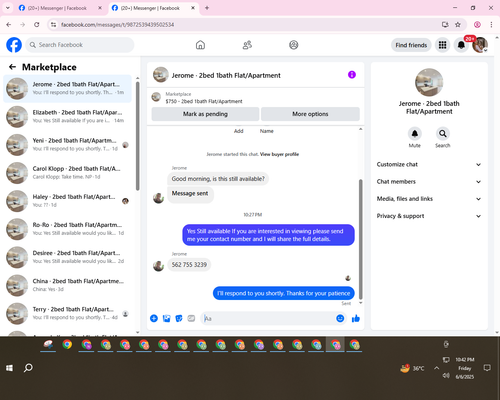Open the Friends icon in top navigation
This screenshot has width=500, height=400.
(x=247, y=45)
